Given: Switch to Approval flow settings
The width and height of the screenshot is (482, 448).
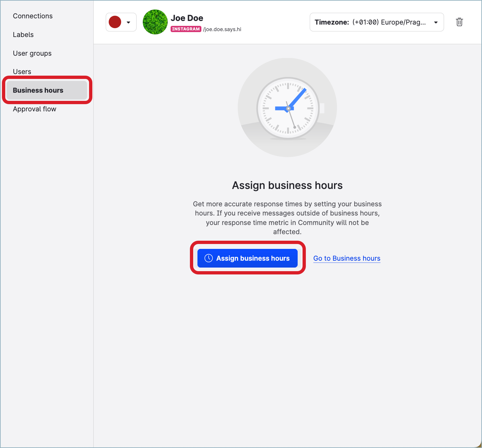Looking at the screenshot, I should pyautogui.click(x=34, y=109).
